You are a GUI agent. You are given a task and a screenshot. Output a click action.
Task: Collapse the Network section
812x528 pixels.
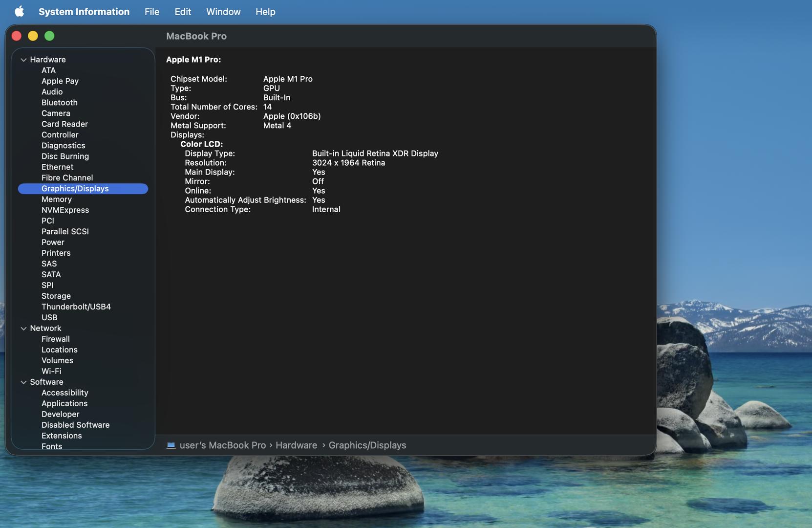tap(23, 329)
